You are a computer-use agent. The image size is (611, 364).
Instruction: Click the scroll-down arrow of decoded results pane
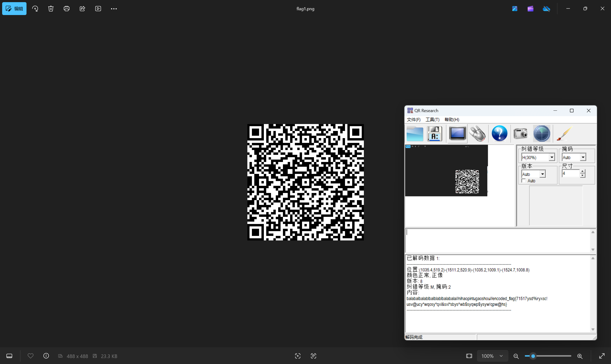pyautogui.click(x=593, y=329)
